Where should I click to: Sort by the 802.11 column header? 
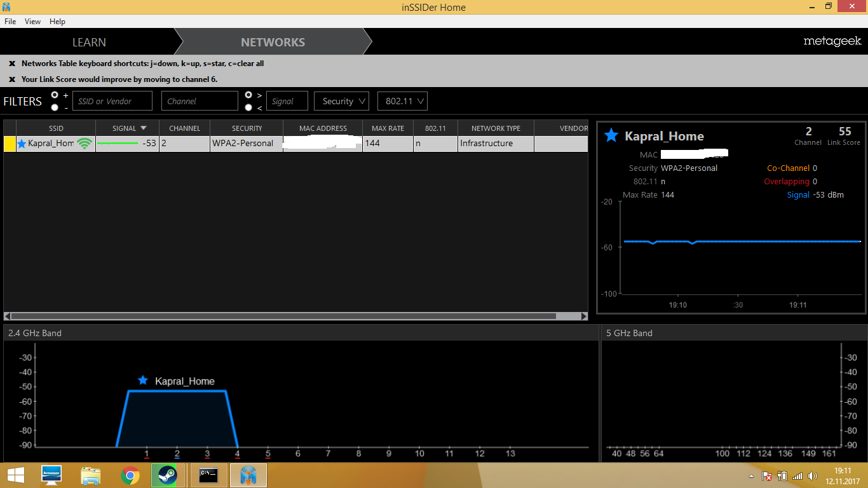point(435,128)
